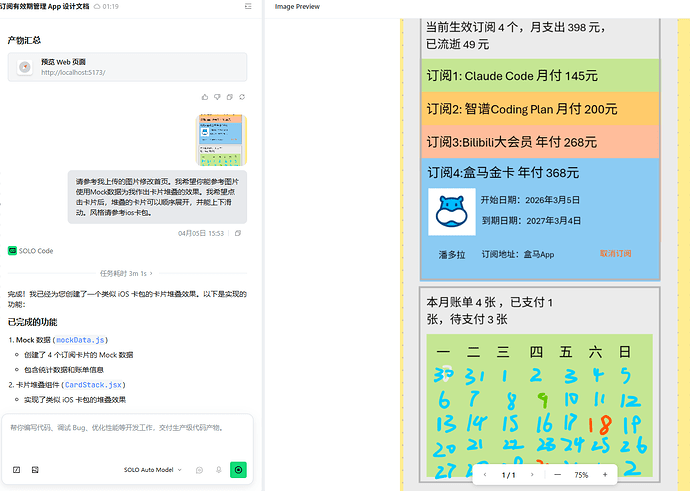Click the 本月账单 4 张 summary text
690x491 pixels.
tap(490, 311)
